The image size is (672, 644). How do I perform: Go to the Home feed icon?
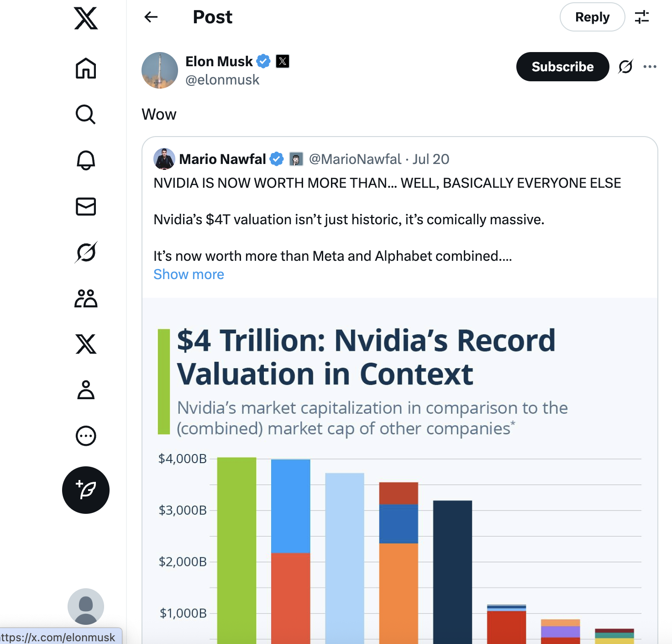[x=86, y=69]
